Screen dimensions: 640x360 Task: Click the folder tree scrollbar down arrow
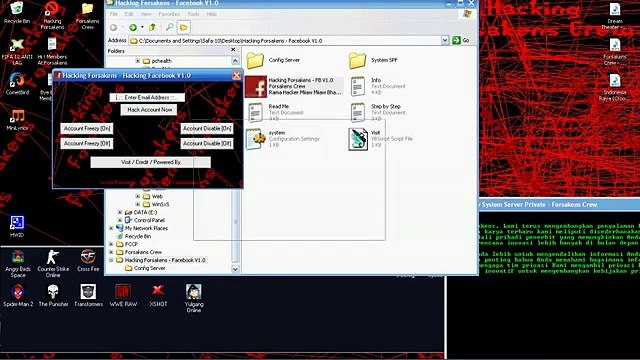tap(235, 269)
